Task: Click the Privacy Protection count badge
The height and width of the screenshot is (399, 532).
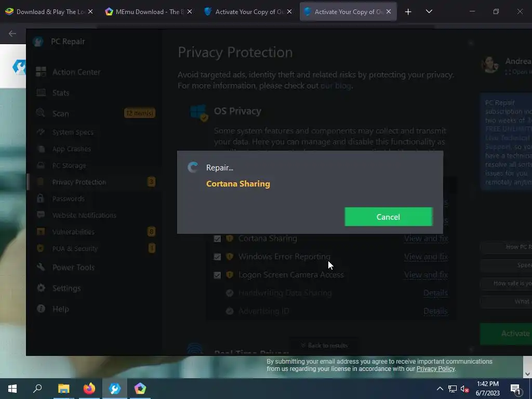Action: click(x=151, y=182)
